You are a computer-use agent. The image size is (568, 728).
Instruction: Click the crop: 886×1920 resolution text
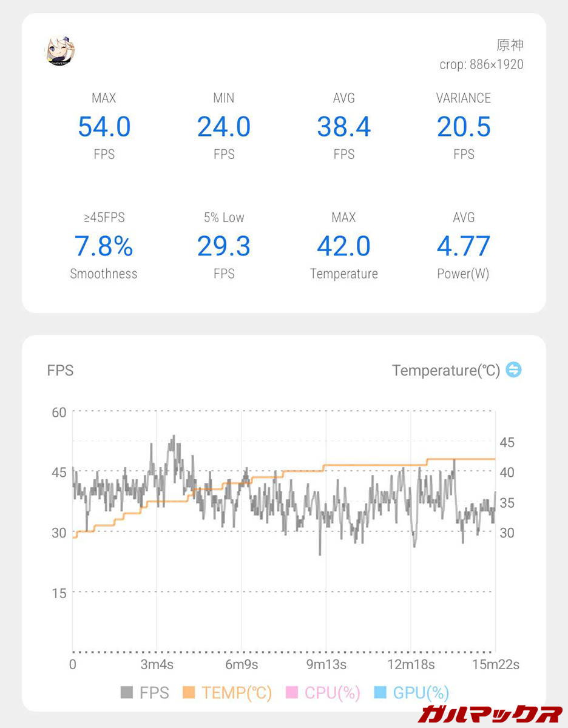coord(481,64)
